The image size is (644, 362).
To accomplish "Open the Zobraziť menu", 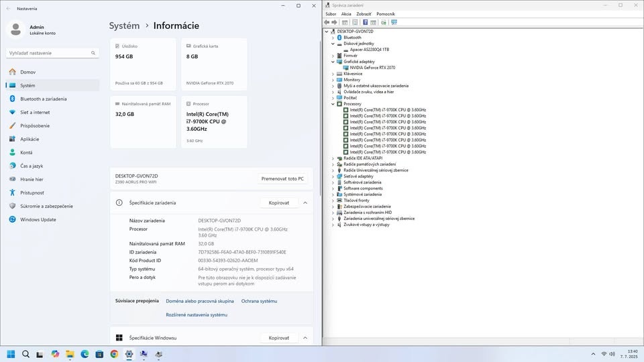I will 364,13.
